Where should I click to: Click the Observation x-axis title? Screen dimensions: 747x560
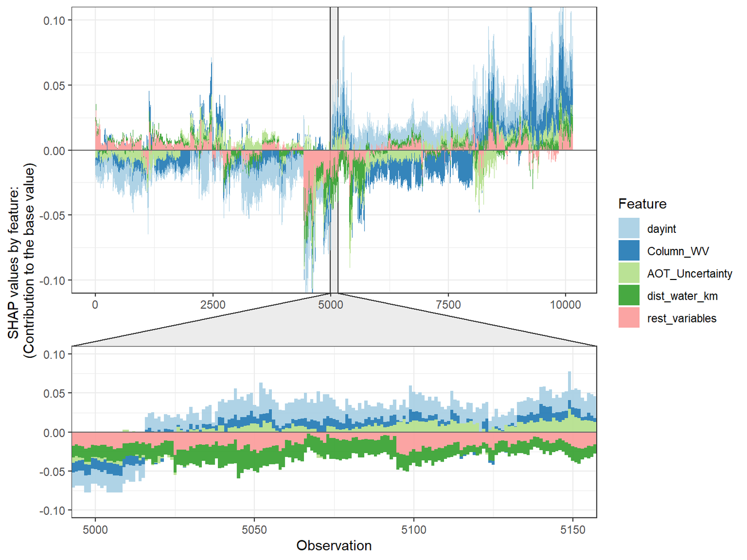click(334, 545)
